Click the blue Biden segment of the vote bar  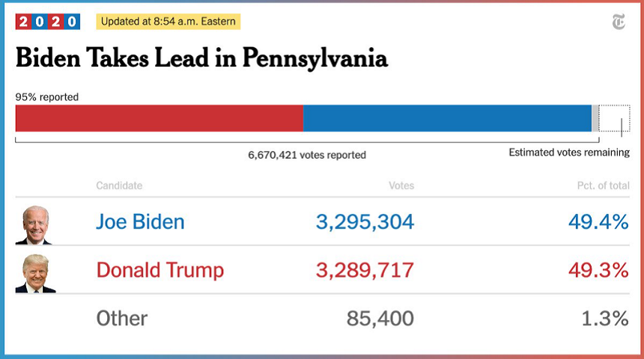pyautogui.click(x=447, y=118)
